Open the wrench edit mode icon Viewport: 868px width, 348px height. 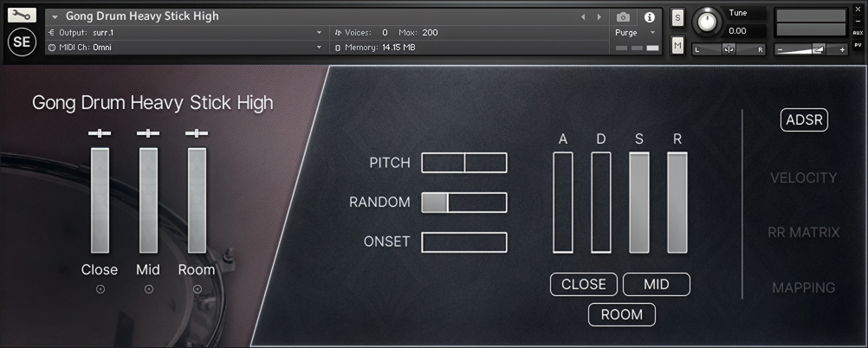pos(23,16)
